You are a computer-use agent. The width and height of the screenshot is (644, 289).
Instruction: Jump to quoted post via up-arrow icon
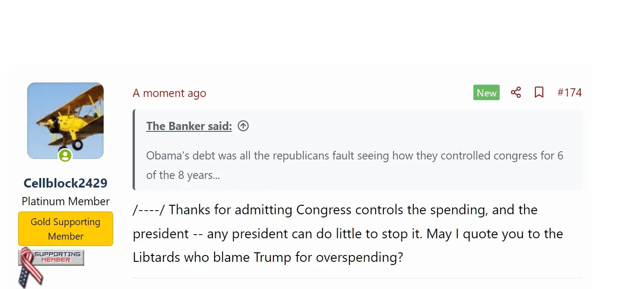(243, 126)
